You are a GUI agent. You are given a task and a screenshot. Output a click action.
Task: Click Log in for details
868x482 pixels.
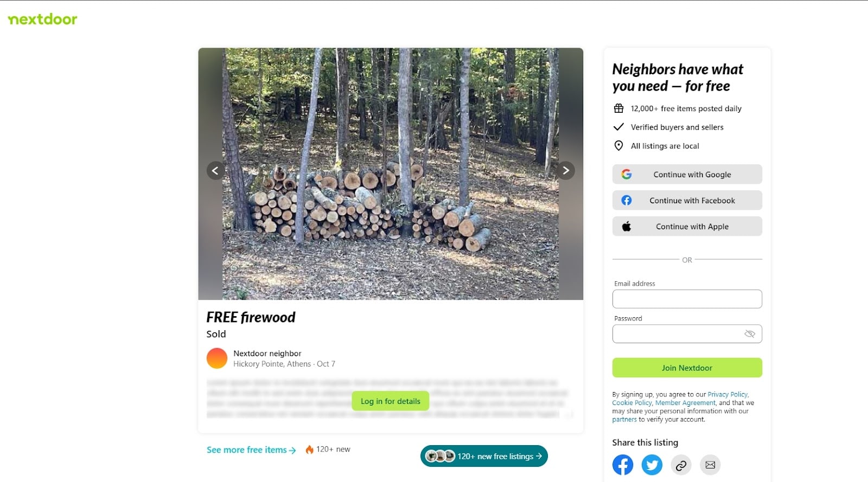tap(391, 401)
